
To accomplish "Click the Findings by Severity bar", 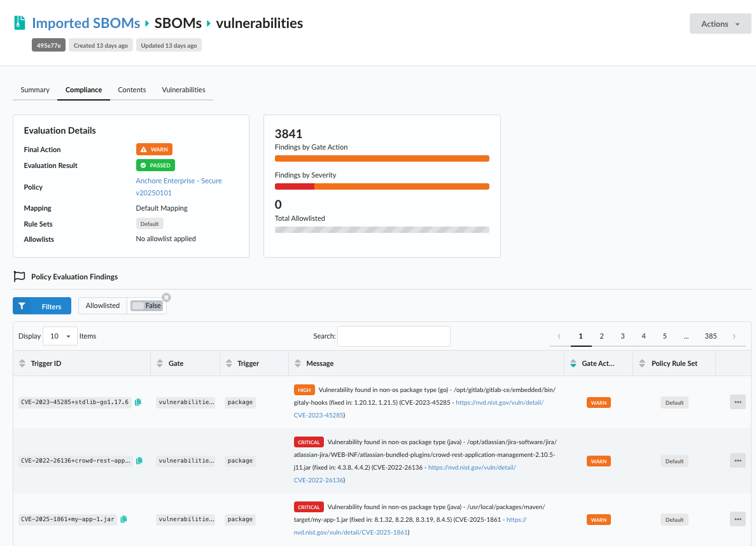I will click(x=382, y=186).
